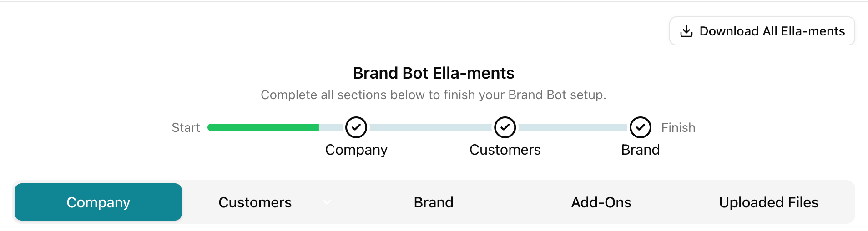Expand the chevron beside the Customers tab
868x231 pixels.
[x=327, y=202]
